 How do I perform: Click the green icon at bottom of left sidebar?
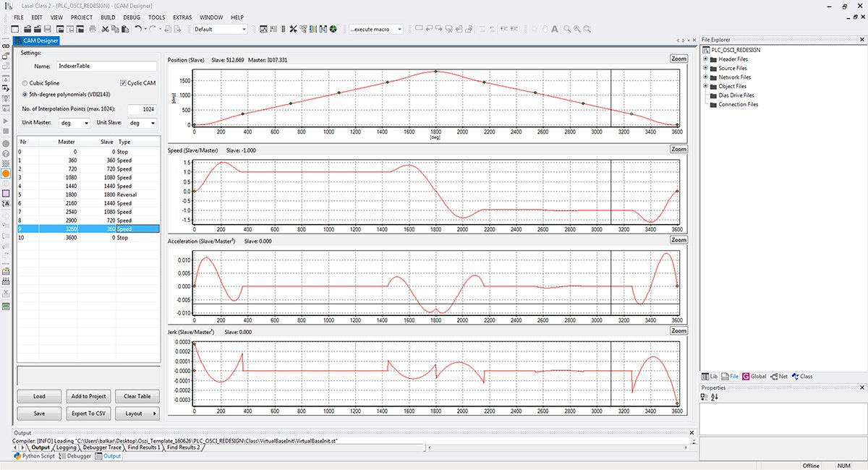click(x=6, y=307)
